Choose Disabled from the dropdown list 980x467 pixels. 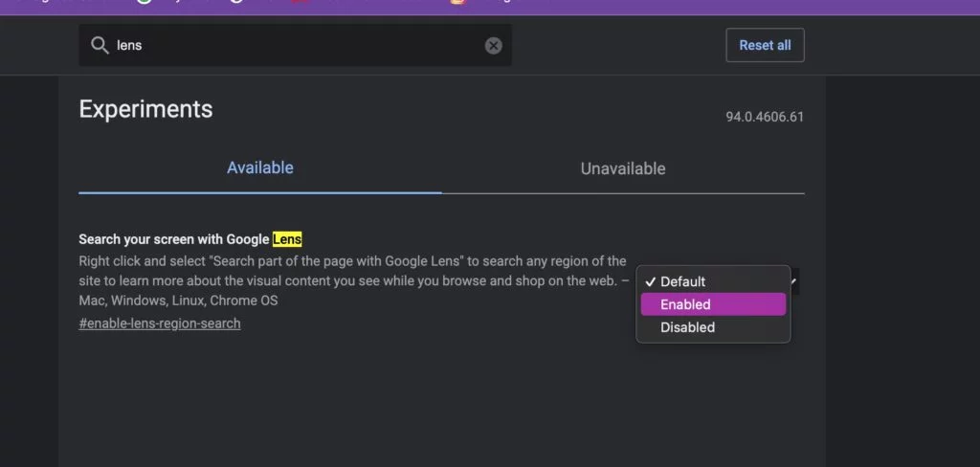click(713, 327)
